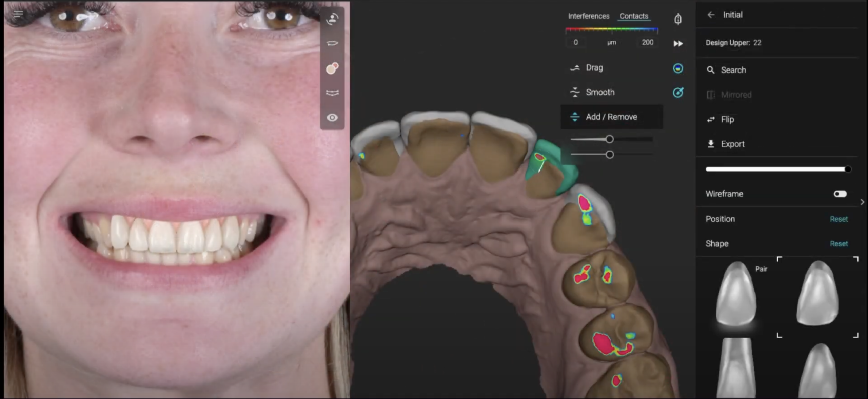Go back using Initial arrow
The width and height of the screenshot is (868, 399).
711,15
